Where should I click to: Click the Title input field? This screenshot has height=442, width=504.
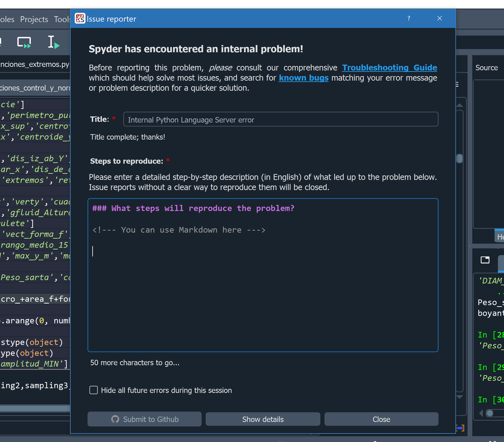281,120
